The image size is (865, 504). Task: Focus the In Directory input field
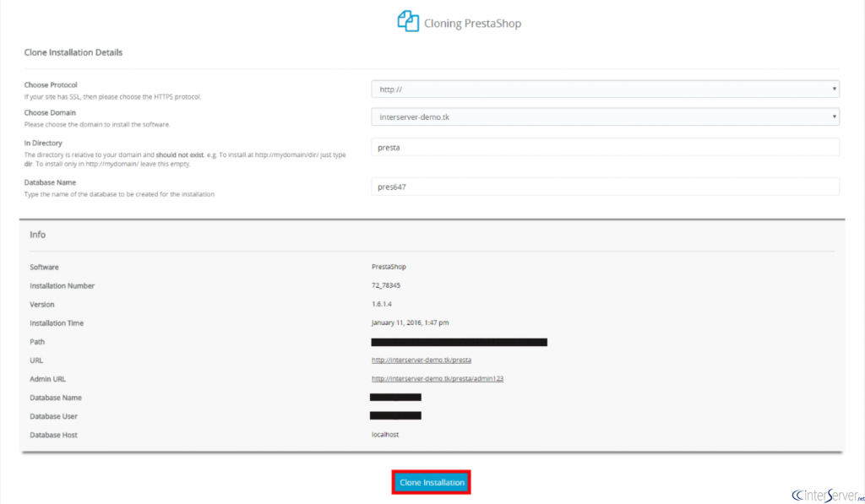tap(605, 147)
